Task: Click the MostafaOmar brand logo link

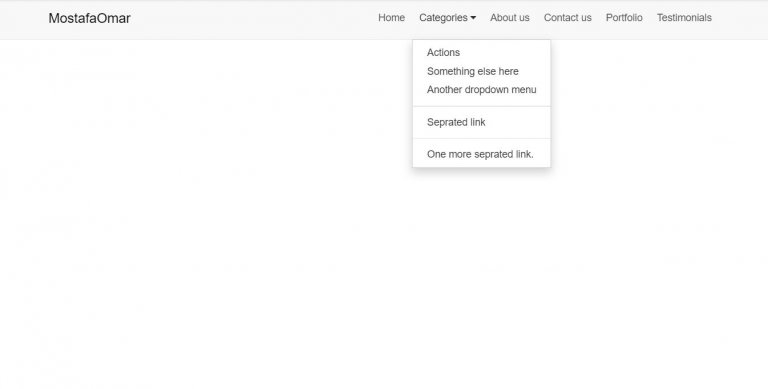Action: pyautogui.click(x=89, y=18)
